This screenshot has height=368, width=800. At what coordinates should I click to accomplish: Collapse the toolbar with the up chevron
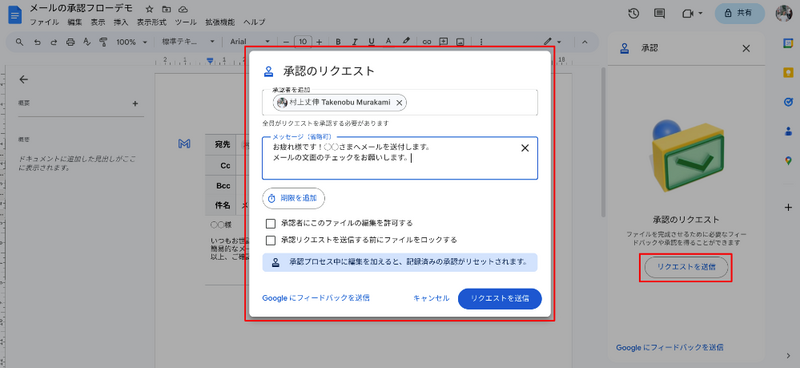[x=585, y=42]
